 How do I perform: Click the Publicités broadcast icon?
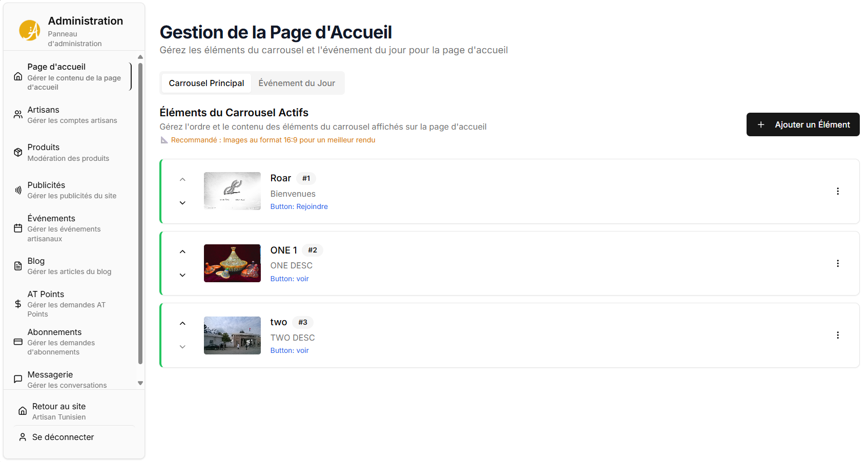point(18,190)
